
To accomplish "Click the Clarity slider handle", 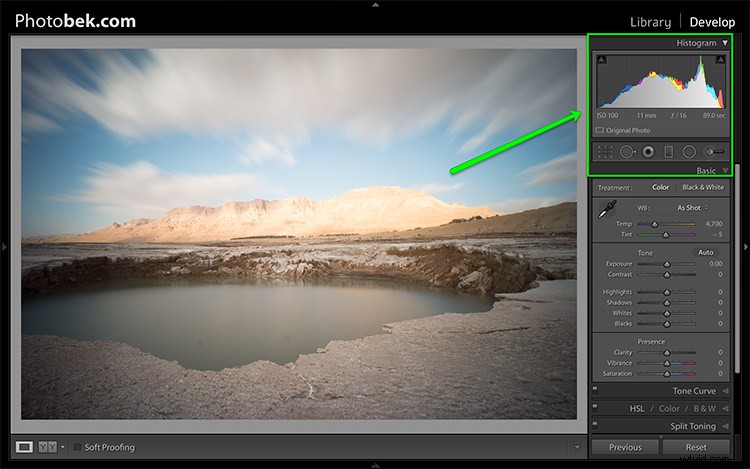I will click(667, 352).
